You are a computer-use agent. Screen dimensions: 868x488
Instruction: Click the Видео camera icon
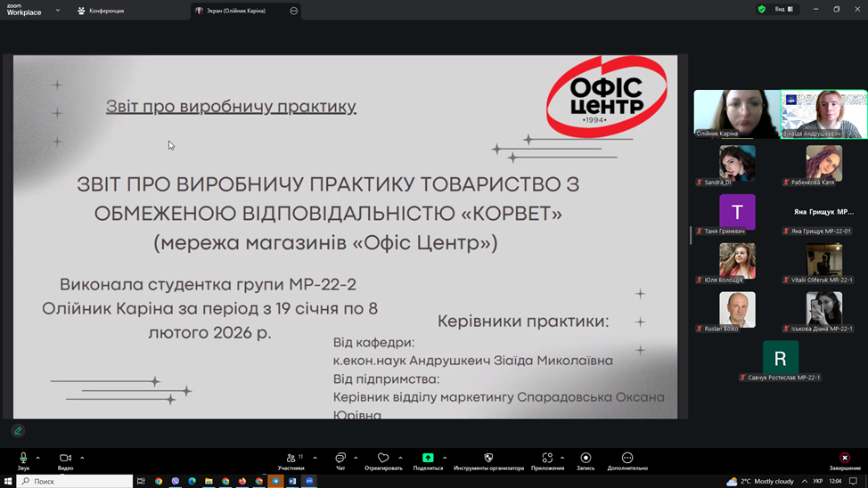point(65,458)
